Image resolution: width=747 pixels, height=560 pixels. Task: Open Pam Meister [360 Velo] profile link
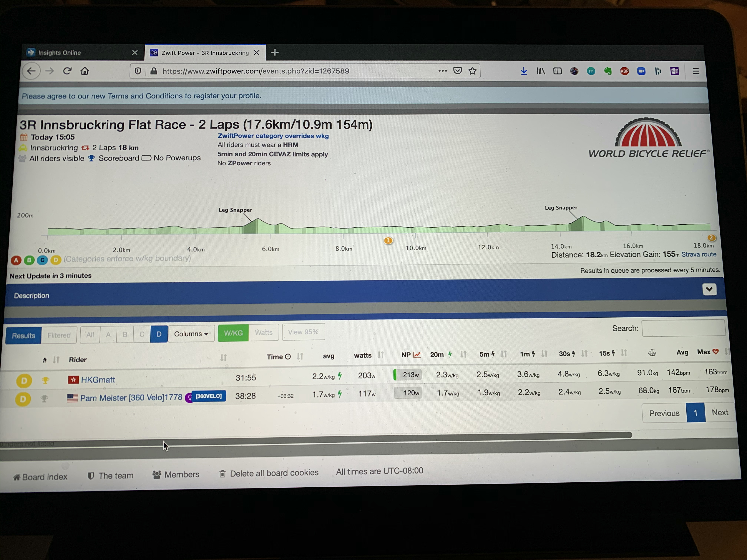pos(131,398)
